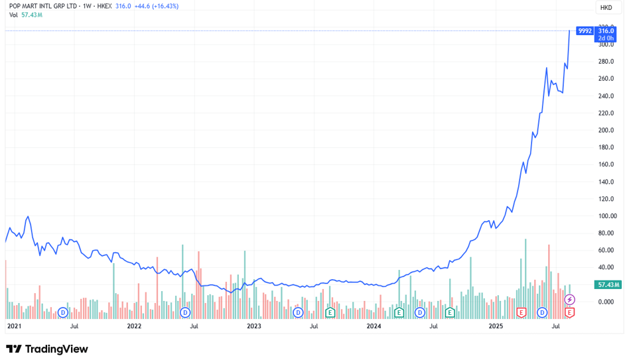
Task: Click the TradingView logo
Action: click(x=47, y=349)
